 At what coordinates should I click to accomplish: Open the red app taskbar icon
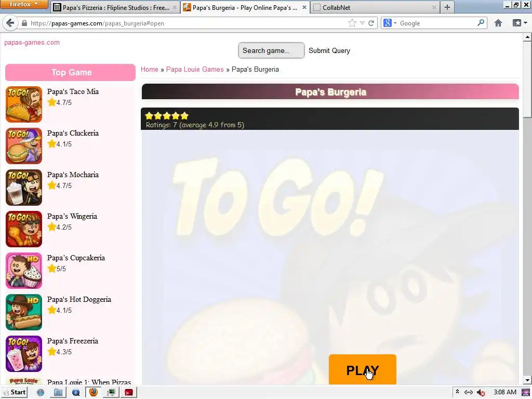coord(129,393)
